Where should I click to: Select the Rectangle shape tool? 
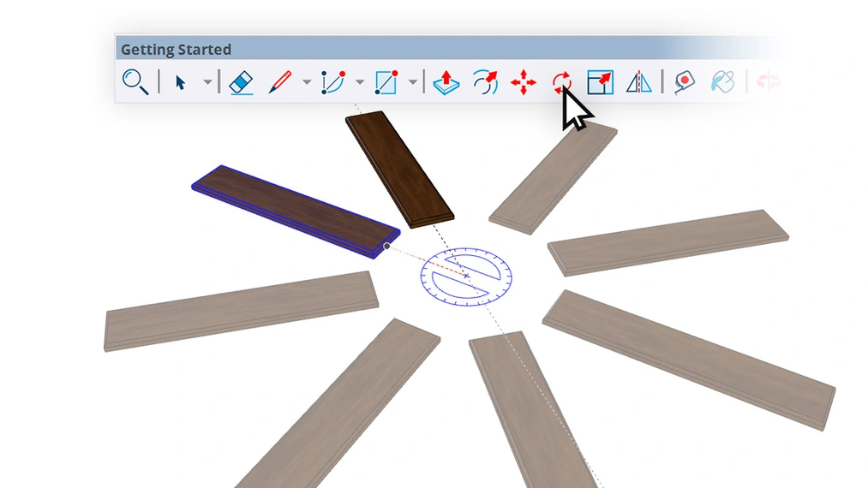tap(386, 82)
